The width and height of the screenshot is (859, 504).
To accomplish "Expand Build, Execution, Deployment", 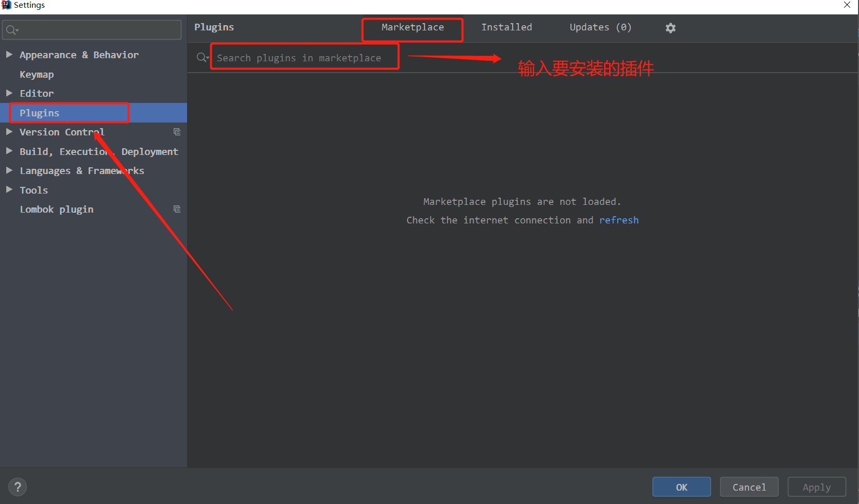I will (9, 151).
